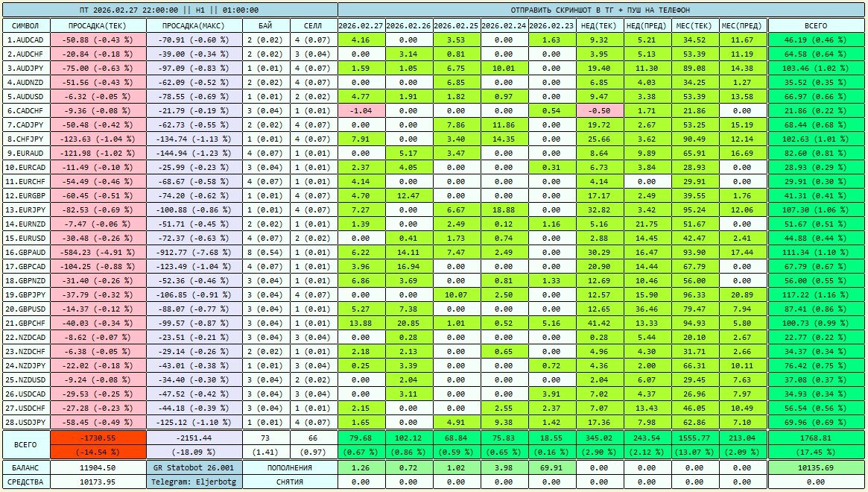Click the МЕС(ПРЕД) column header
Image resolution: width=868 pixels, height=492 pixels.
pyautogui.click(x=742, y=25)
